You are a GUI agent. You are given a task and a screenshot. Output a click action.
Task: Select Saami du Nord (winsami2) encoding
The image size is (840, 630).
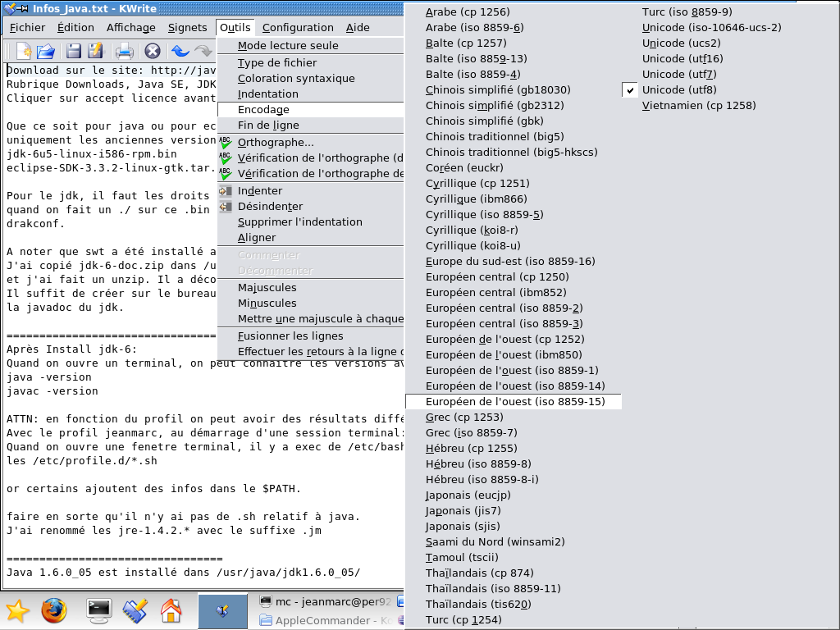click(514, 541)
